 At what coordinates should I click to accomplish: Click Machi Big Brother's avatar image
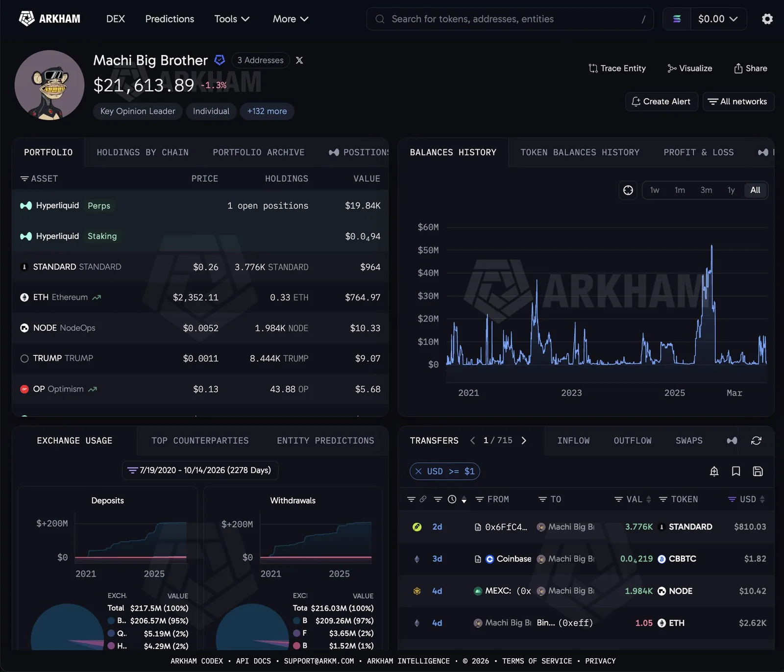point(49,85)
